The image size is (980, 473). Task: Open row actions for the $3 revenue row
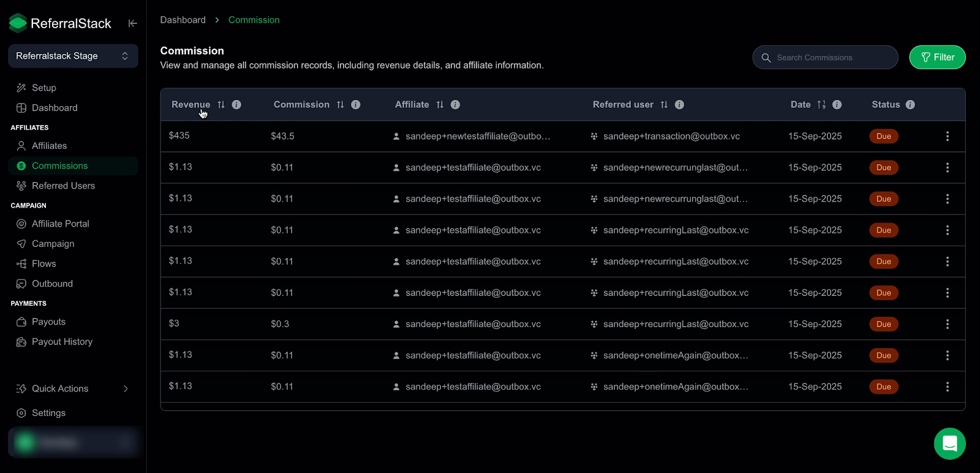pos(948,324)
